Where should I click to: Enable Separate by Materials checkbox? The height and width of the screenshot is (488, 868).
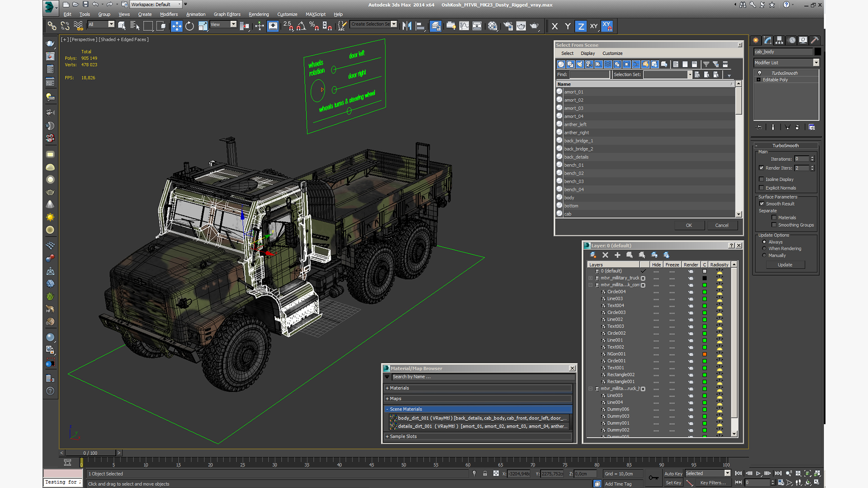pyautogui.click(x=774, y=218)
